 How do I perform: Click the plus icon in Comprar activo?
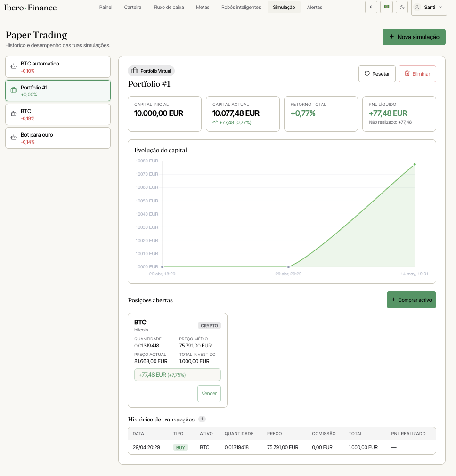click(x=393, y=299)
